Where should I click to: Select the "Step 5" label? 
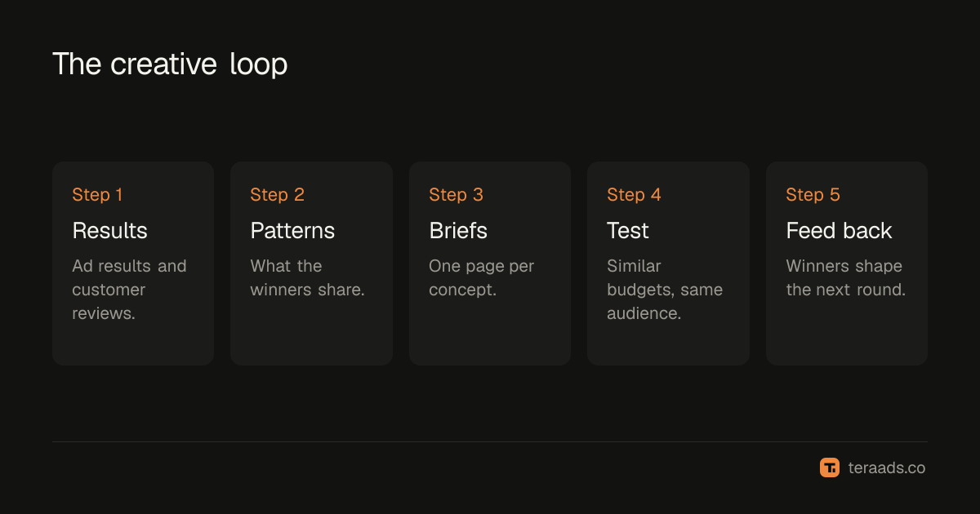(x=813, y=195)
